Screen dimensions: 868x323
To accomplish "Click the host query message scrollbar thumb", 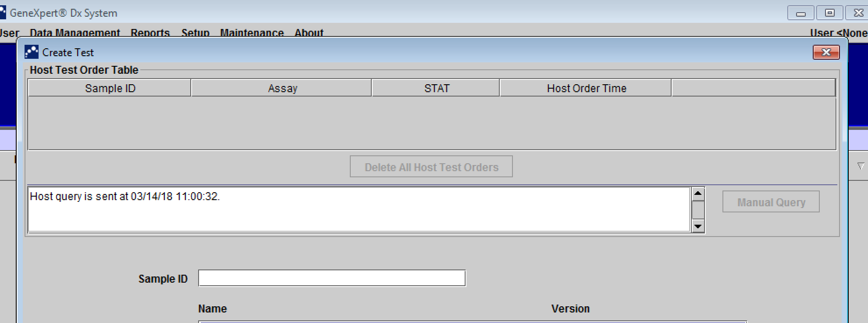I will tap(698, 210).
